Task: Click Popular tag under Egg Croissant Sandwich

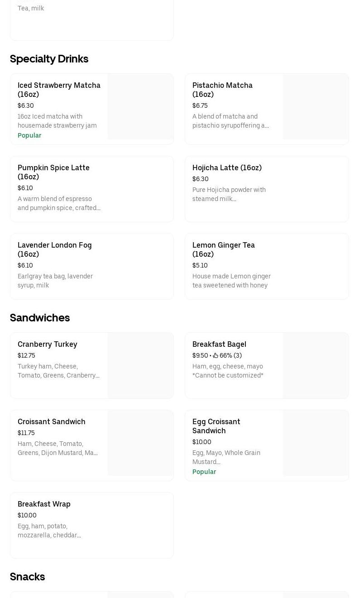Action: pyautogui.click(x=204, y=472)
